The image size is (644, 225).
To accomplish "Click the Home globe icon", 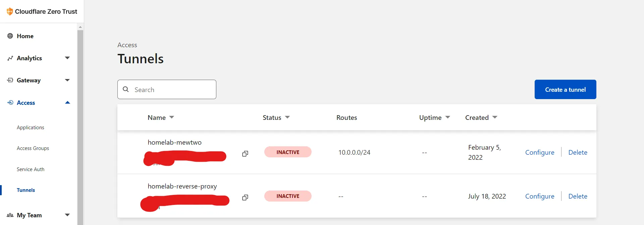I will pyautogui.click(x=10, y=36).
